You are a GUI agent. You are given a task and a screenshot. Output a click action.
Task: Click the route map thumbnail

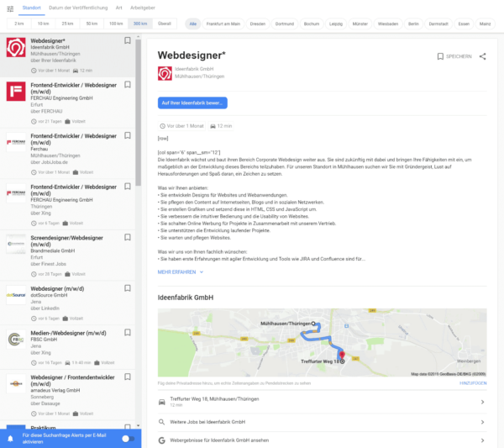[x=321, y=342]
